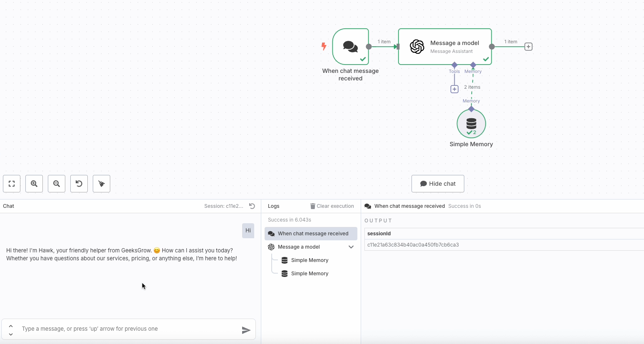Screen dimensions: 644x344
Task: Zoom in on the workflow canvas
Action: [34, 184]
